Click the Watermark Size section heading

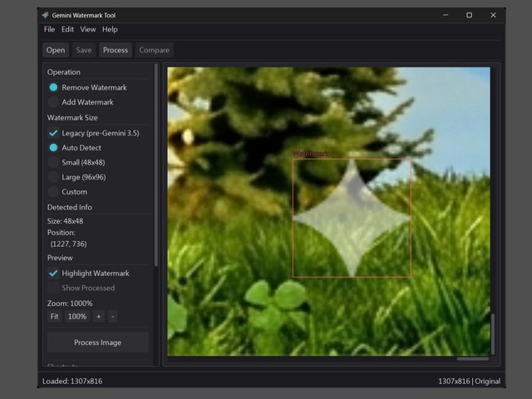coord(72,118)
